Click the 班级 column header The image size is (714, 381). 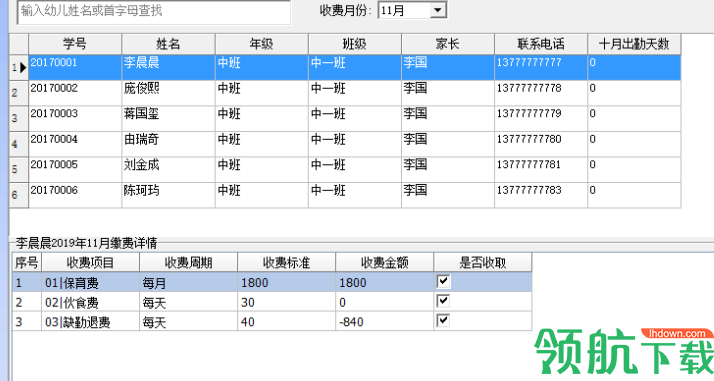(x=355, y=44)
